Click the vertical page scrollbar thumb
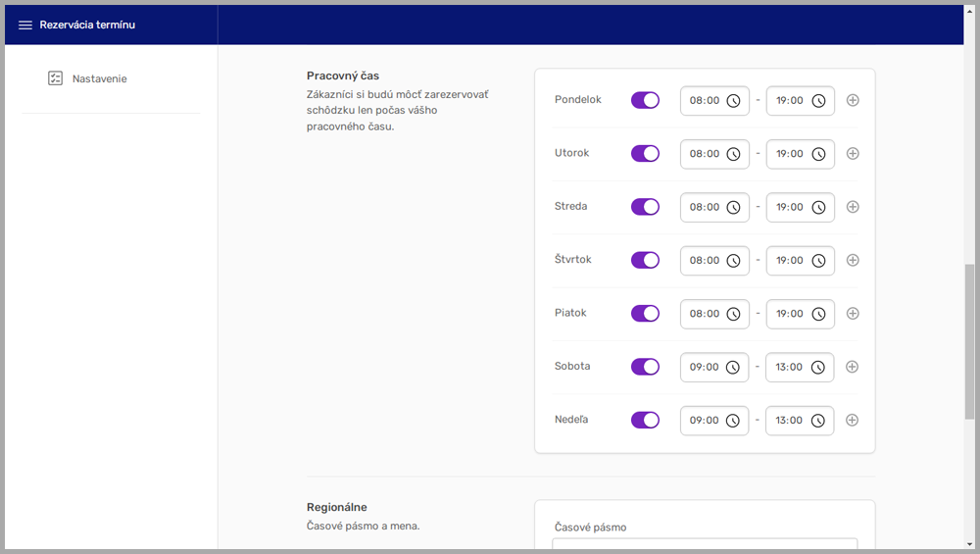This screenshot has height=554, width=980. click(970, 341)
